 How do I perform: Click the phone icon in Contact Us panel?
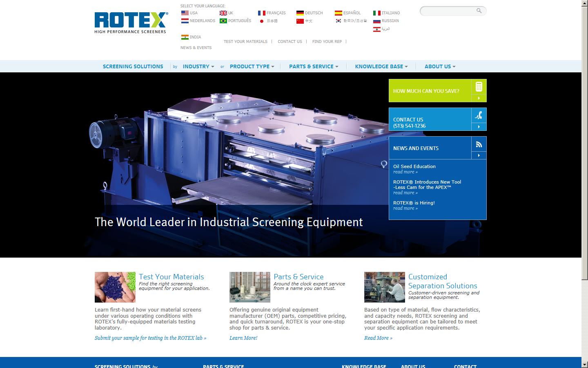[479, 115]
